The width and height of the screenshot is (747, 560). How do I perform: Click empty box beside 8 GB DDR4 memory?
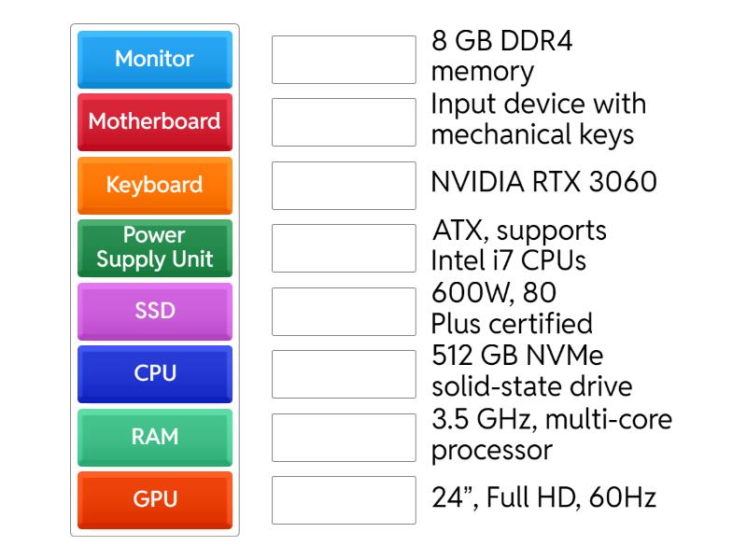pos(344,60)
